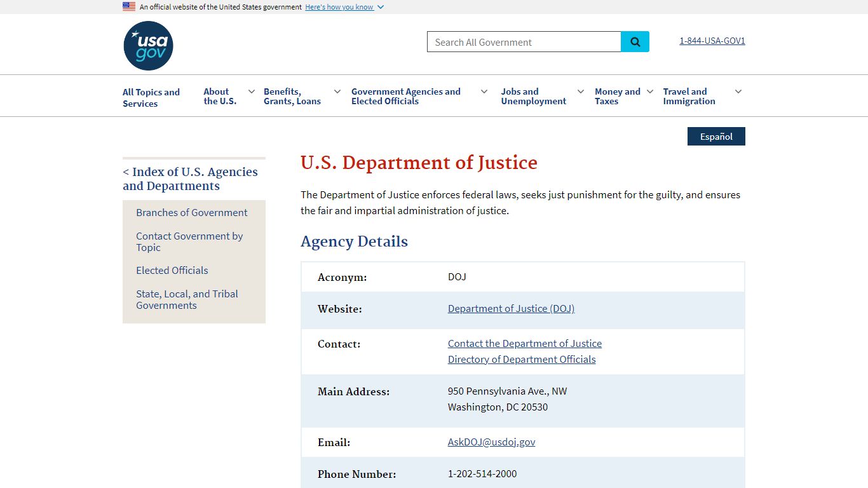Open Benefits, Grants, Loans menu
The height and width of the screenshot is (488, 868).
(x=292, y=97)
